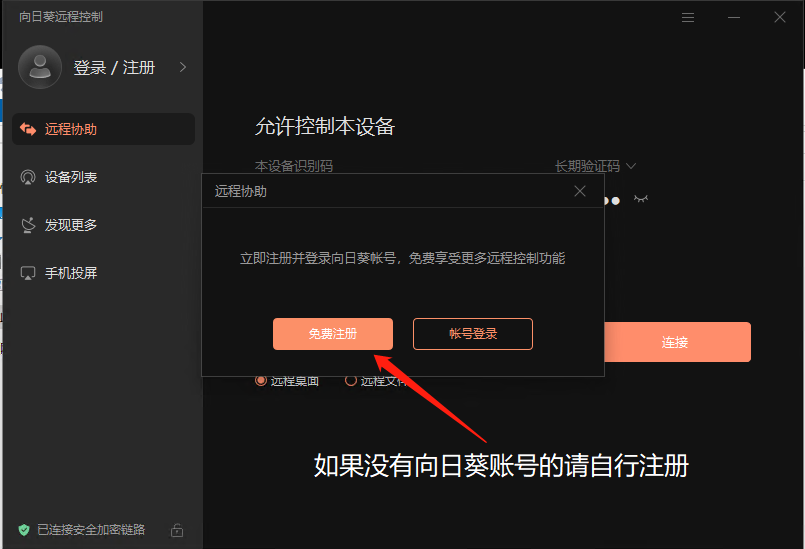Click the 帐号登录 button
Screen dimensions: 805x549
[x=473, y=334]
